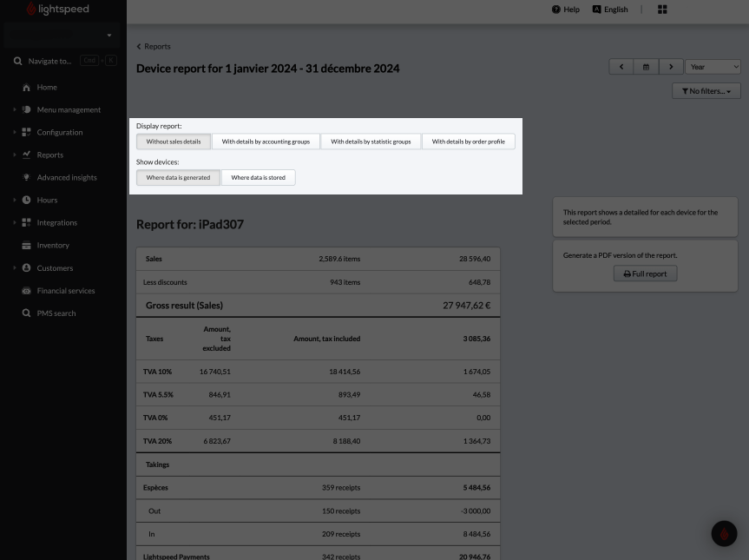Open the calendar date picker
749x560 pixels.
(646, 67)
